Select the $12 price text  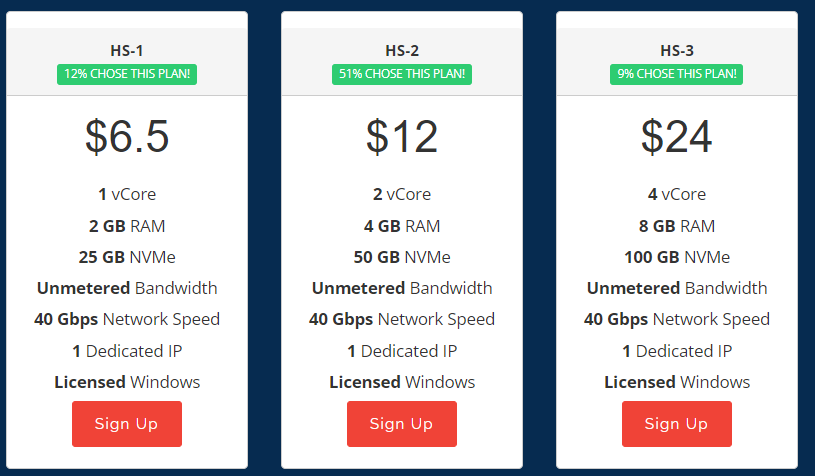click(x=402, y=137)
